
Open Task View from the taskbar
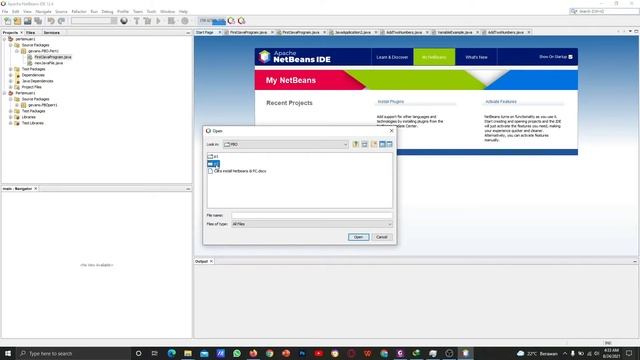tap(155, 353)
